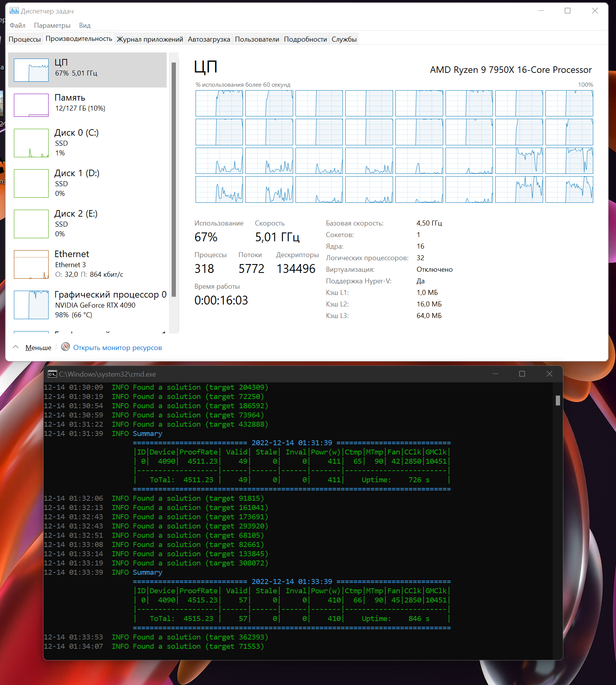Open Диск 0 (C:) performance graph
616x685 pixels.
click(x=31, y=143)
